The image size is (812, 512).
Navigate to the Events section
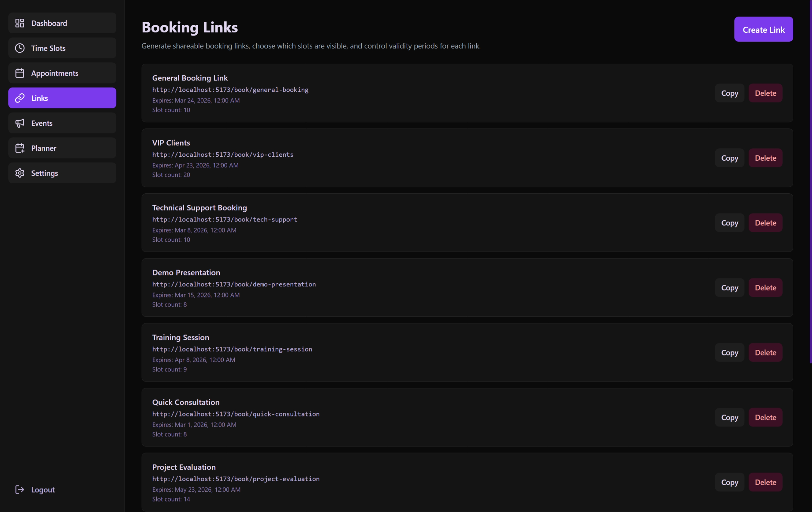coord(42,123)
